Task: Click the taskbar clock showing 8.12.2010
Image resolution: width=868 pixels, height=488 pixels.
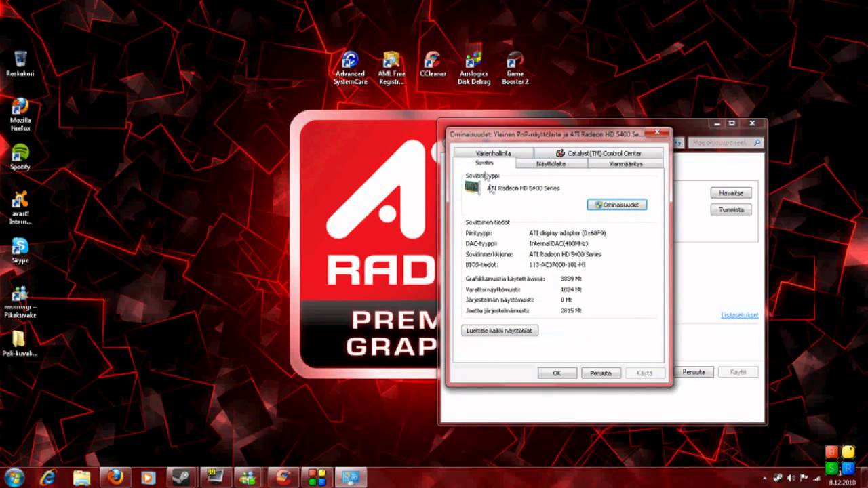Action: 844,482
